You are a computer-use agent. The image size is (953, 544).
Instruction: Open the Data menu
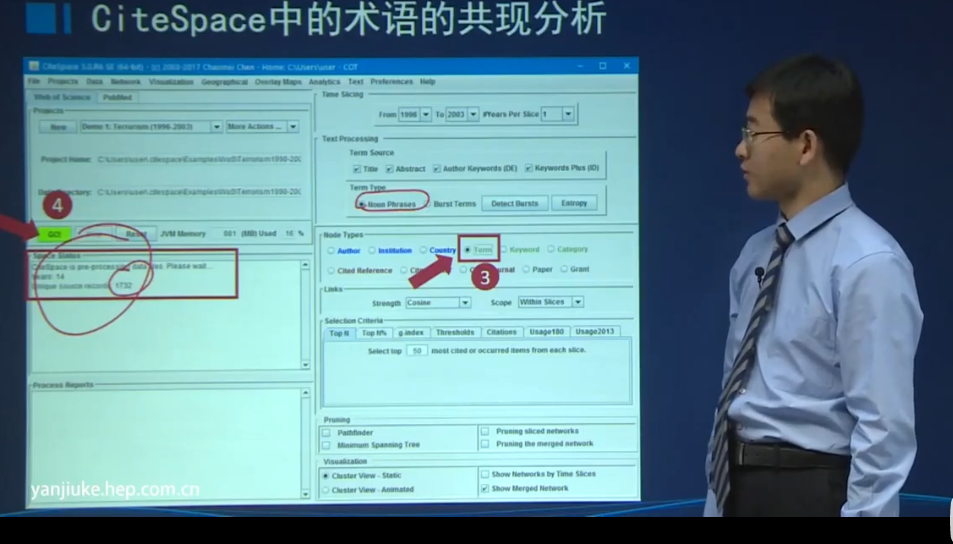[94, 81]
